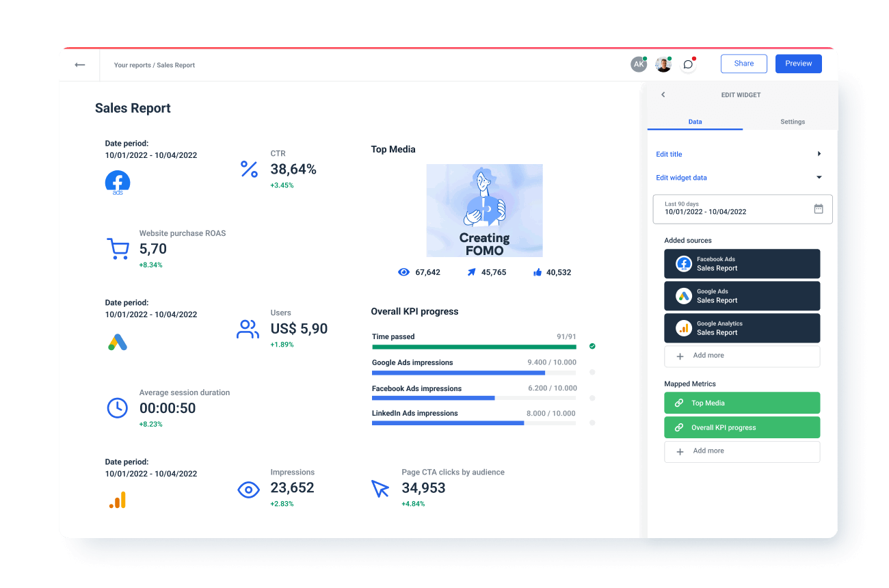The image size is (889, 588).
Task: Open the chat bubble notification icon
Action: pyautogui.click(x=688, y=63)
